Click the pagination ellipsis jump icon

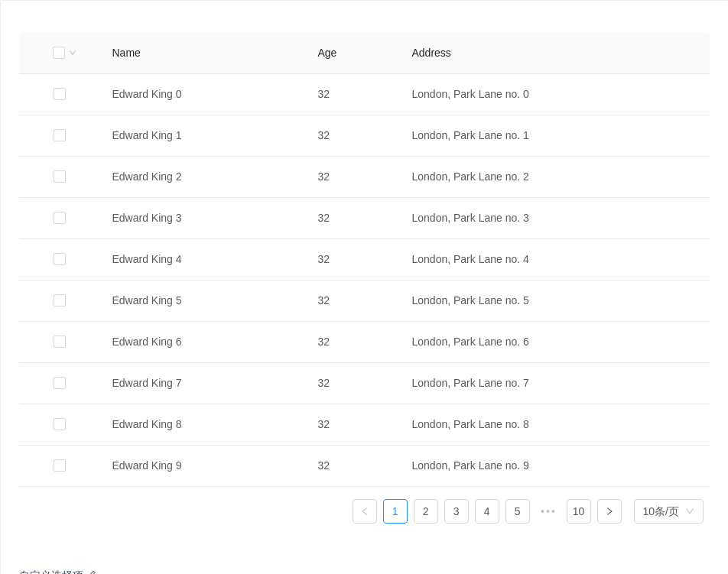548,511
